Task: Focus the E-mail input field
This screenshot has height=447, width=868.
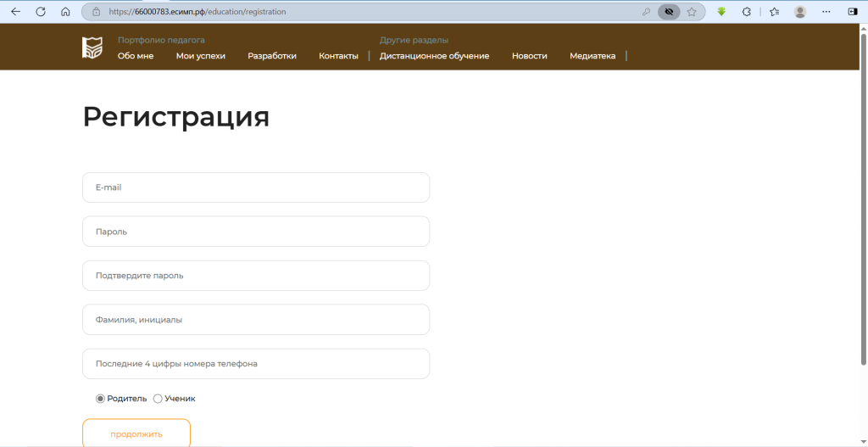Action: pos(256,187)
